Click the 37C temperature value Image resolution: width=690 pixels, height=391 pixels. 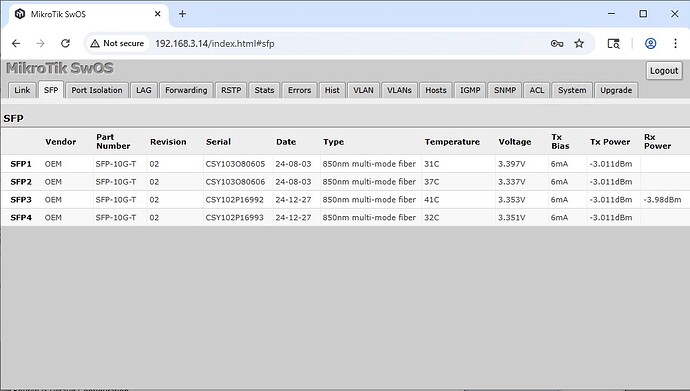(432, 182)
